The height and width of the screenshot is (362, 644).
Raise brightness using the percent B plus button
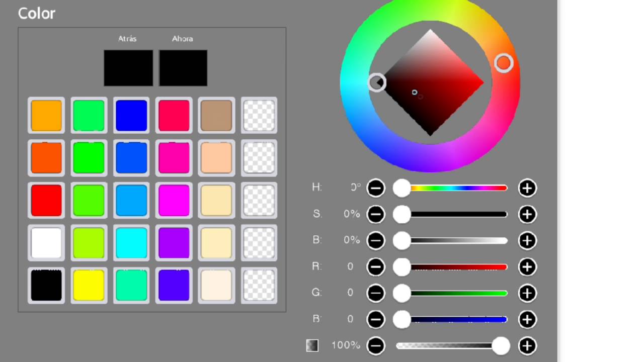coord(527,240)
